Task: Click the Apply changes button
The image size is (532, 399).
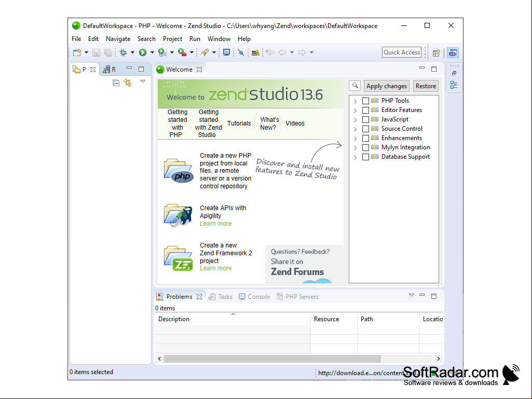Action: pyautogui.click(x=387, y=86)
